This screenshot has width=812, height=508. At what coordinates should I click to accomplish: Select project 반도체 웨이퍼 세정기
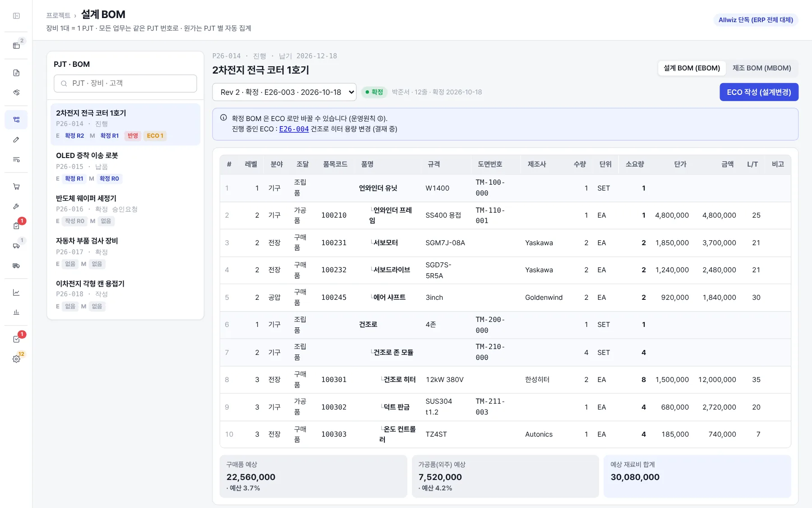125,210
